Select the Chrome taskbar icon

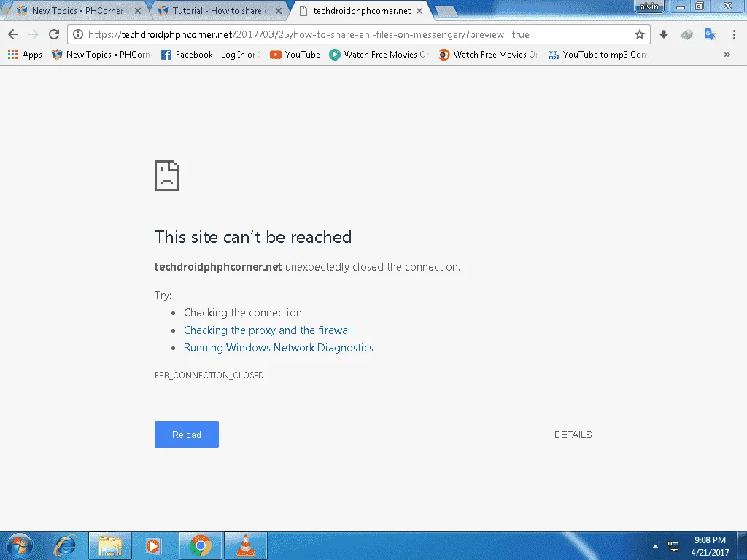tap(200, 545)
